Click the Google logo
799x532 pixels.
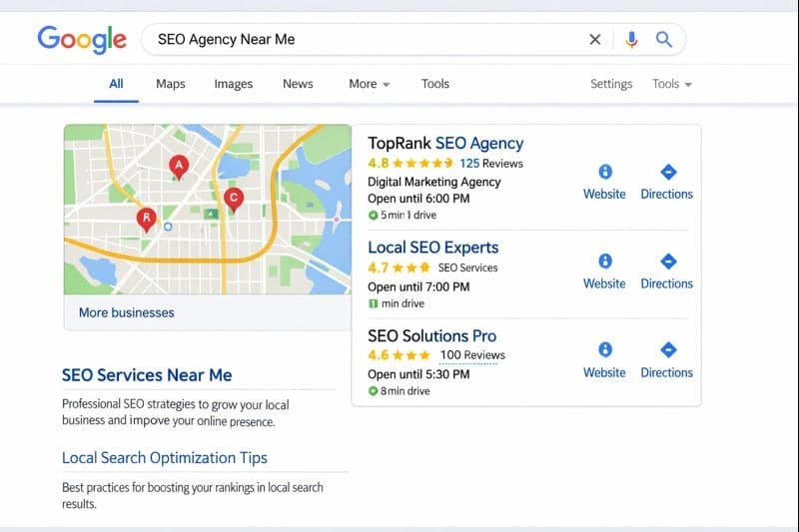82,40
